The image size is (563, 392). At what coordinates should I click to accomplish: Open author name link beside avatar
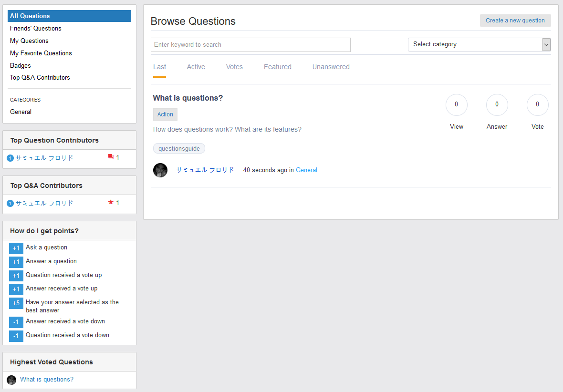click(205, 170)
